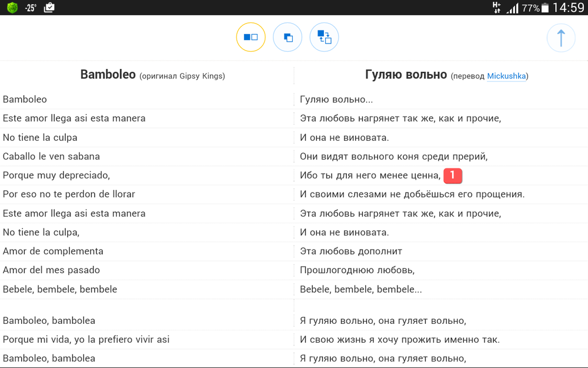The height and width of the screenshot is (368, 588).
Task: Tap the clock showing 14:59
Action: [x=568, y=8]
